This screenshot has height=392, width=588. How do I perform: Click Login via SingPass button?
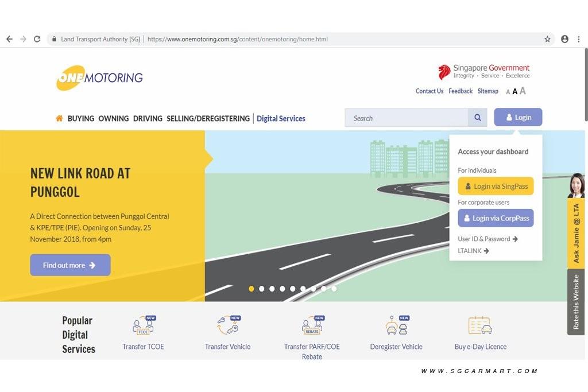click(x=496, y=187)
